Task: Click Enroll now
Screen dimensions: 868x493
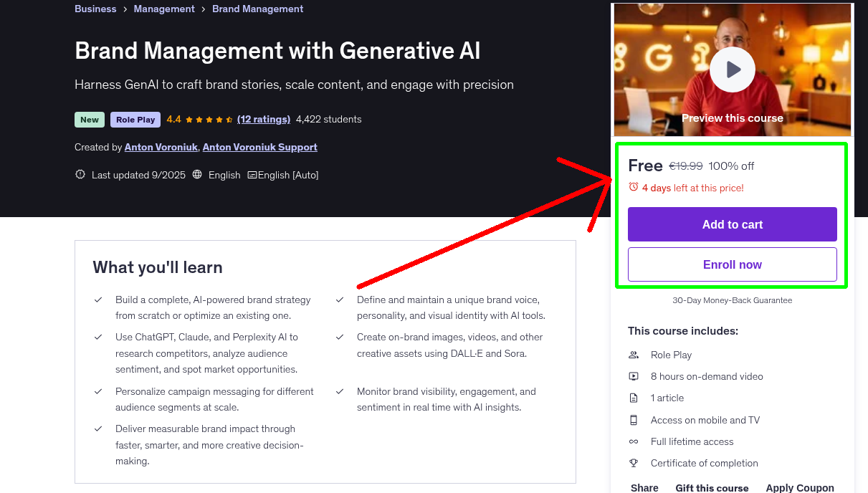Action: click(732, 264)
